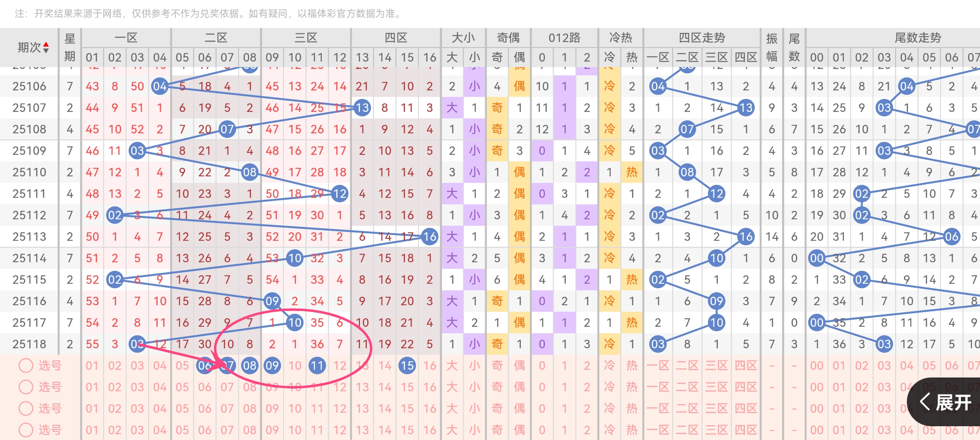Click the 大 option in a selection row

coord(452,365)
